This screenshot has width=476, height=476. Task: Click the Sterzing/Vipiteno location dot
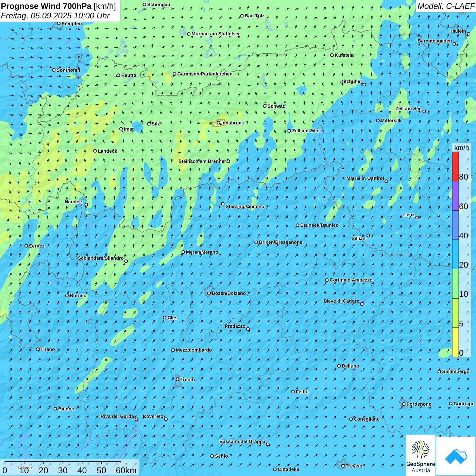[x=223, y=204]
